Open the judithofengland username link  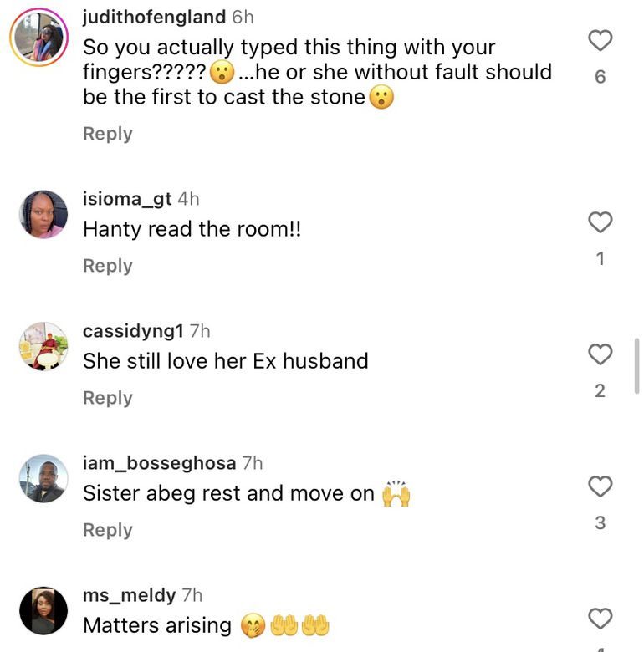pos(154,17)
